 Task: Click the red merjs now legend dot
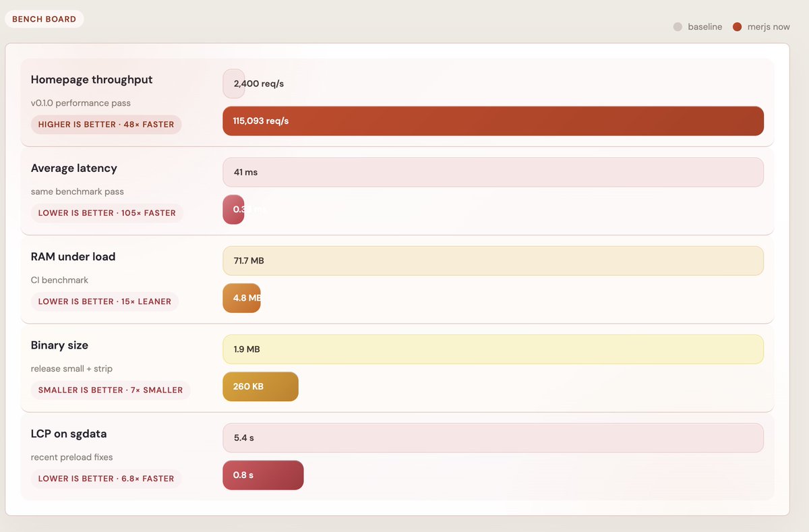737,27
